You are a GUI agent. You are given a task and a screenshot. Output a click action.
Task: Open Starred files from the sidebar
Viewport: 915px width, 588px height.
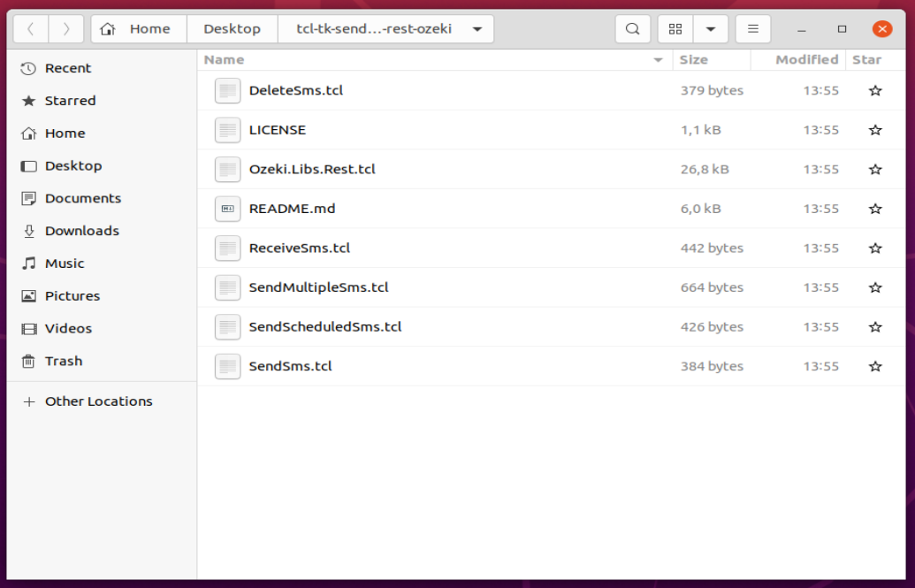pos(68,100)
